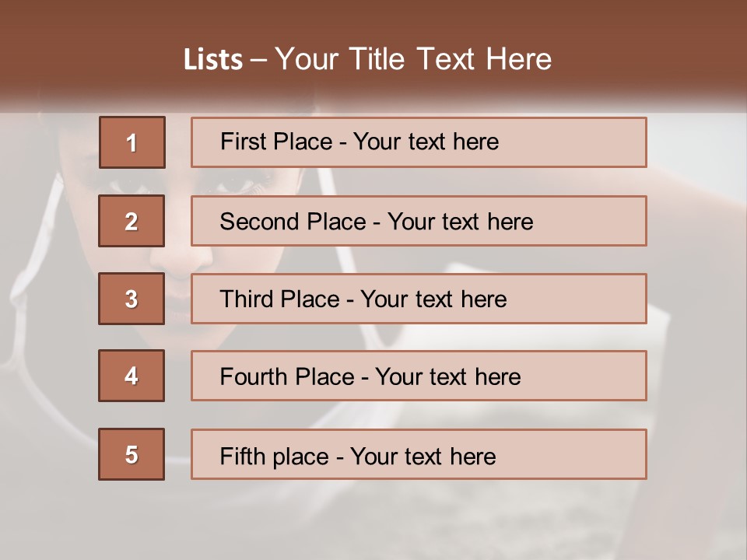Click the number 5 box
This screenshot has width=747, height=560.
(132, 454)
